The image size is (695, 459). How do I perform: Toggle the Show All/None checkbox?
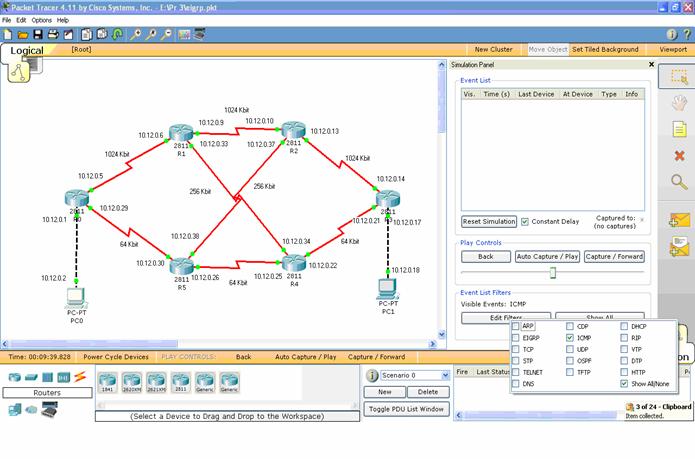[x=624, y=383]
